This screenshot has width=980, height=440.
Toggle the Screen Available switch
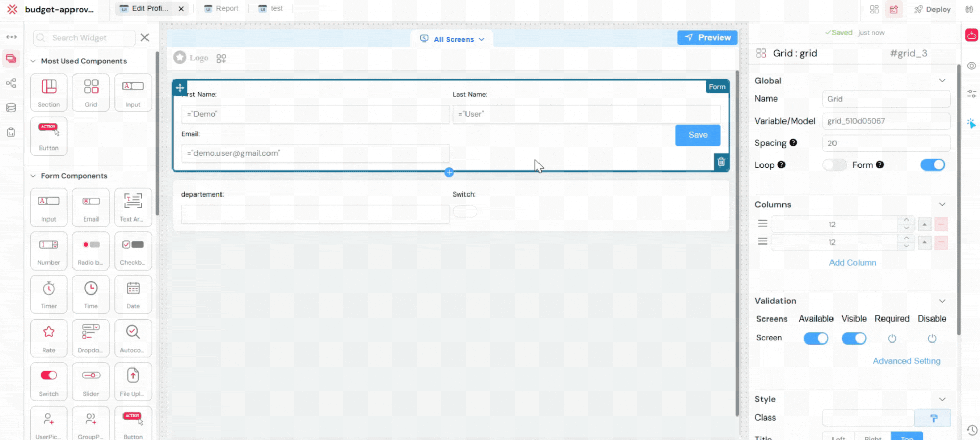816,338
